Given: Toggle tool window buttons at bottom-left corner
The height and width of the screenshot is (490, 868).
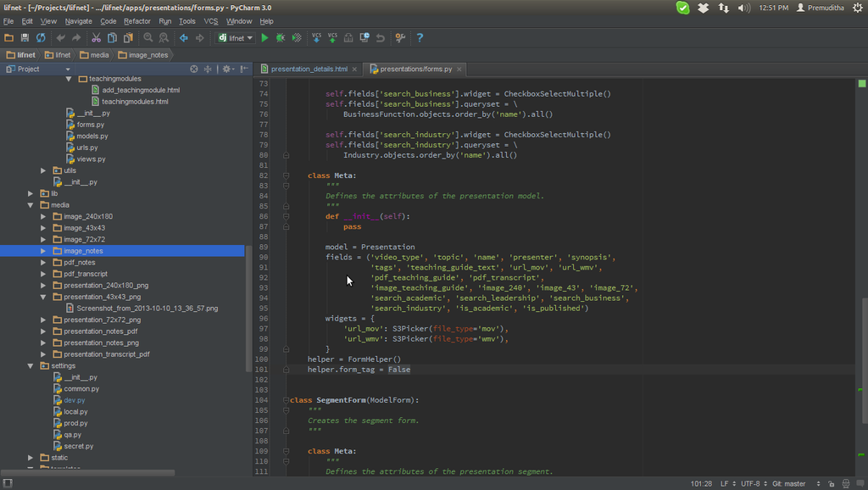Looking at the screenshot, I should pyautogui.click(x=8, y=483).
